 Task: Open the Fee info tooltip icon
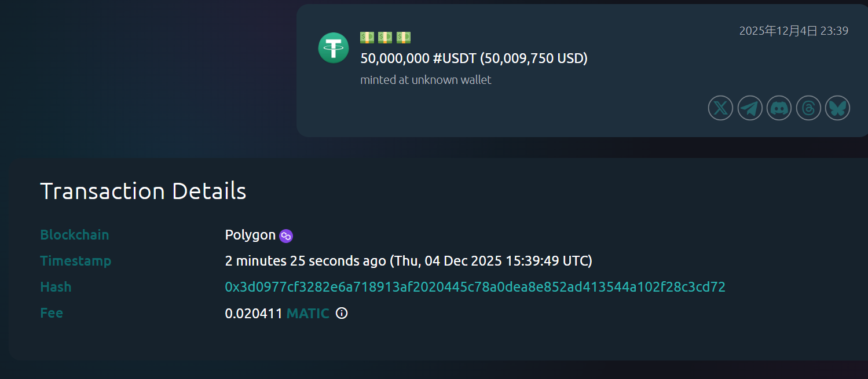[342, 314]
